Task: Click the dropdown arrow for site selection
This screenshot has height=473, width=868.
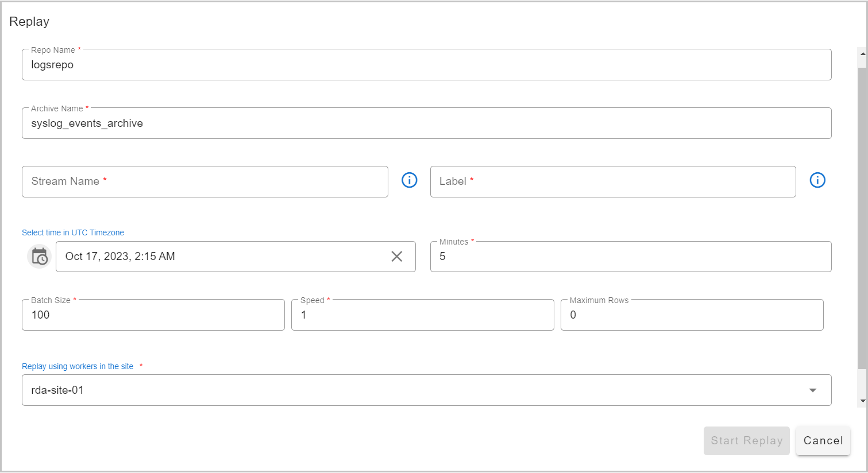Action: pyautogui.click(x=812, y=390)
